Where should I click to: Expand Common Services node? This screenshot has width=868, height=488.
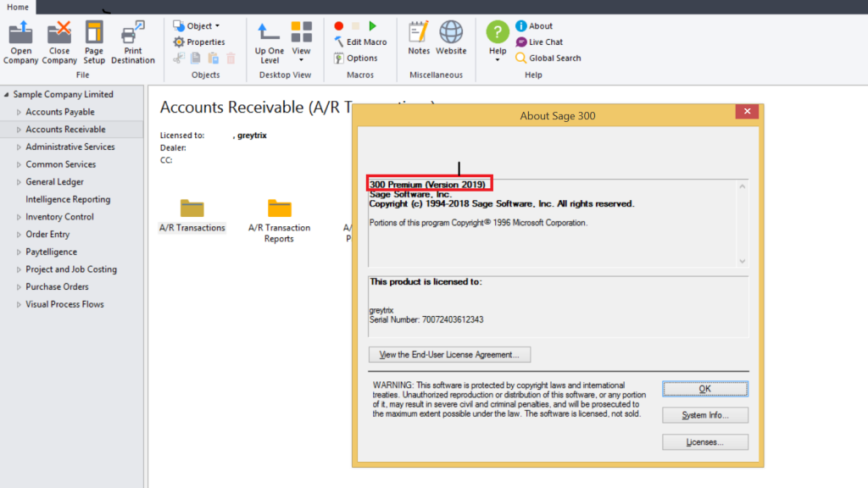tap(19, 165)
